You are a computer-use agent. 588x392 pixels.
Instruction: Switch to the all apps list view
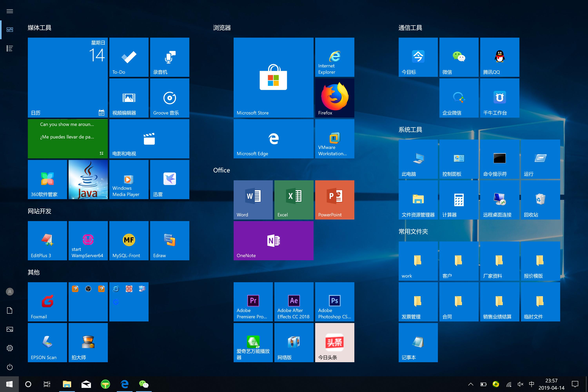(x=9, y=48)
